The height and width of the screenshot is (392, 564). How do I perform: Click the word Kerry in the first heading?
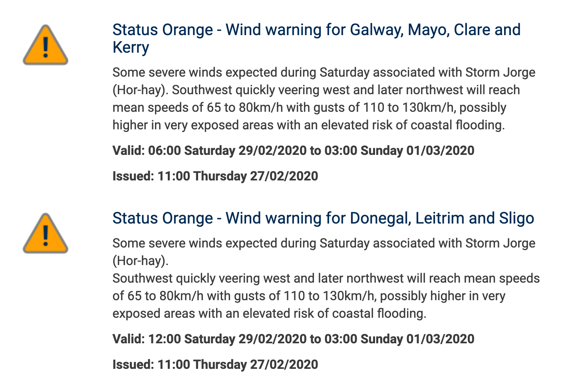click(131, 48)
